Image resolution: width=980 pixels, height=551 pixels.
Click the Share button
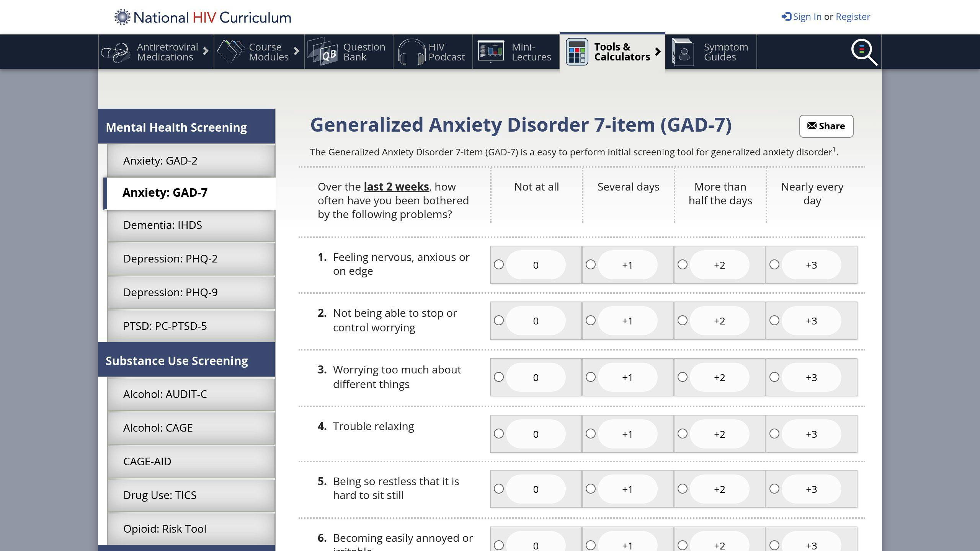coord(826,126)
